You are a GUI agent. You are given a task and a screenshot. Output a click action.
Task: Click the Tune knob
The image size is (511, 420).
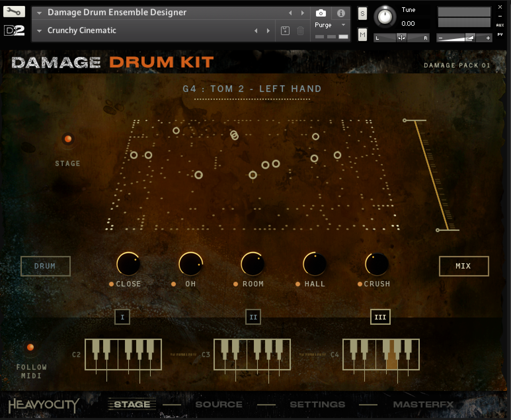pos(385,17)
